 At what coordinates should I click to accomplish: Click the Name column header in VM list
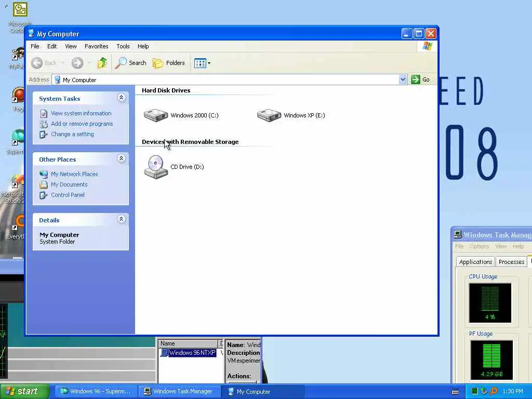click(x=189, y=343)
